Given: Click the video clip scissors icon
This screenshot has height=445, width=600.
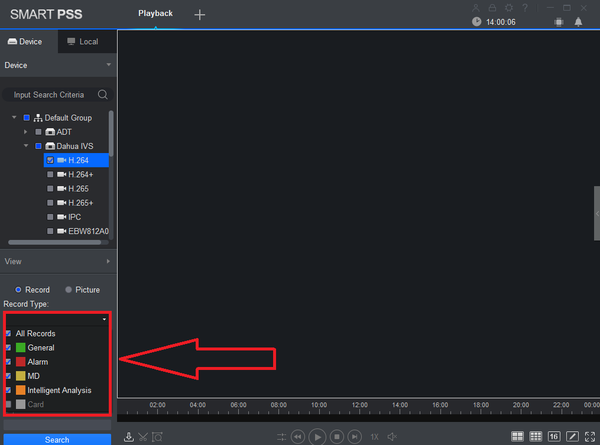Looking at the screenshot, I should tap(143, 437).
